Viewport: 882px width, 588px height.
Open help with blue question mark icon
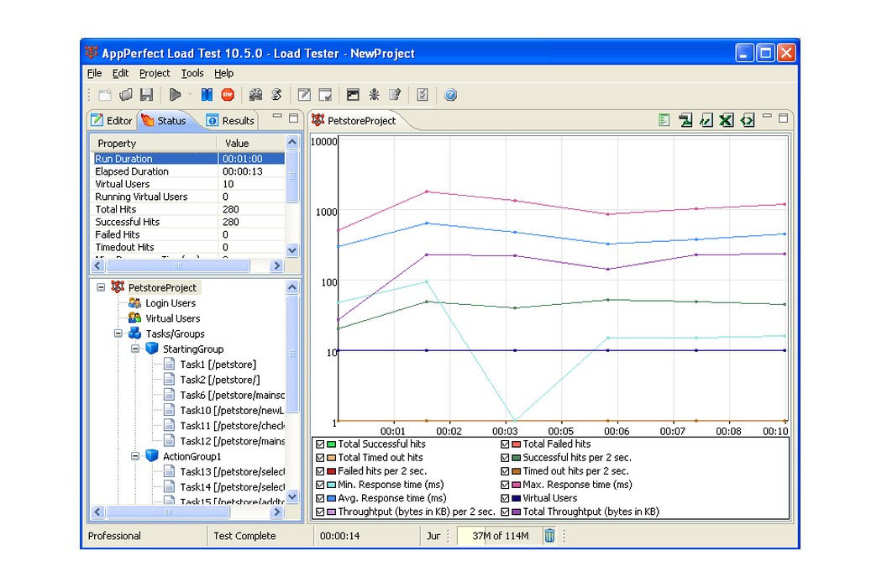[450, 95]
